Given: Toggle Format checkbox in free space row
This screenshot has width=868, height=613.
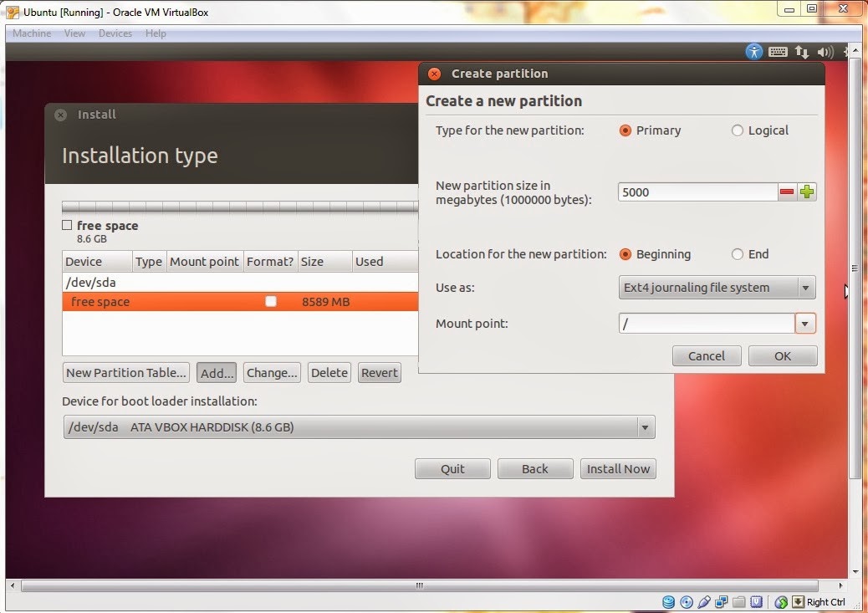Looking at the screenshot, I should [270, 301].
